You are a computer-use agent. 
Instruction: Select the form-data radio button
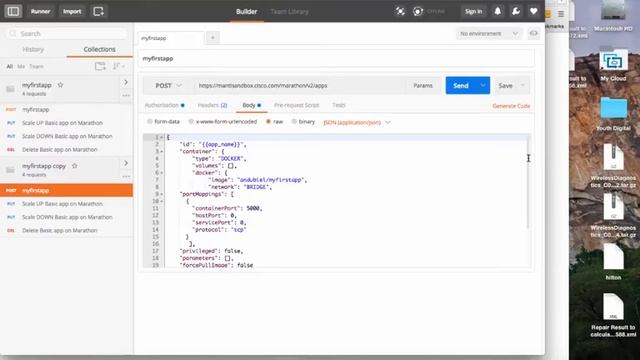(x=150, y=122)
